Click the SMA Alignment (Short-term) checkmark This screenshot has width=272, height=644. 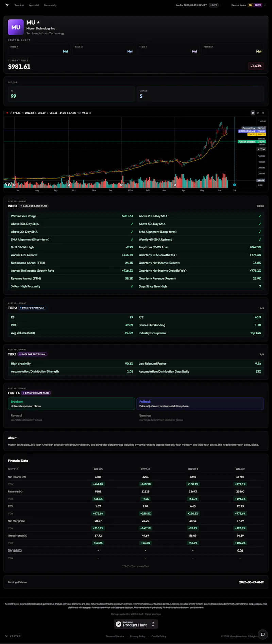132,239
